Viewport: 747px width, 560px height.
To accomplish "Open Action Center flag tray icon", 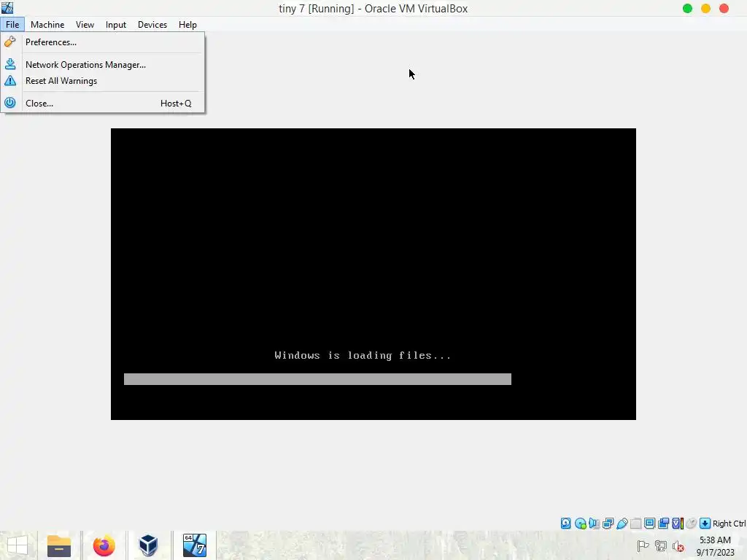I will [x=643, y=546].
